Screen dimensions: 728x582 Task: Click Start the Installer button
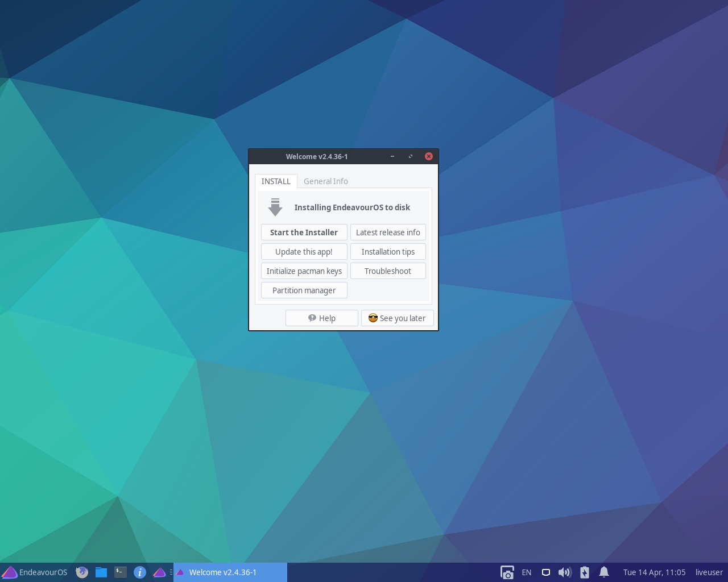[x=304, y=232]
